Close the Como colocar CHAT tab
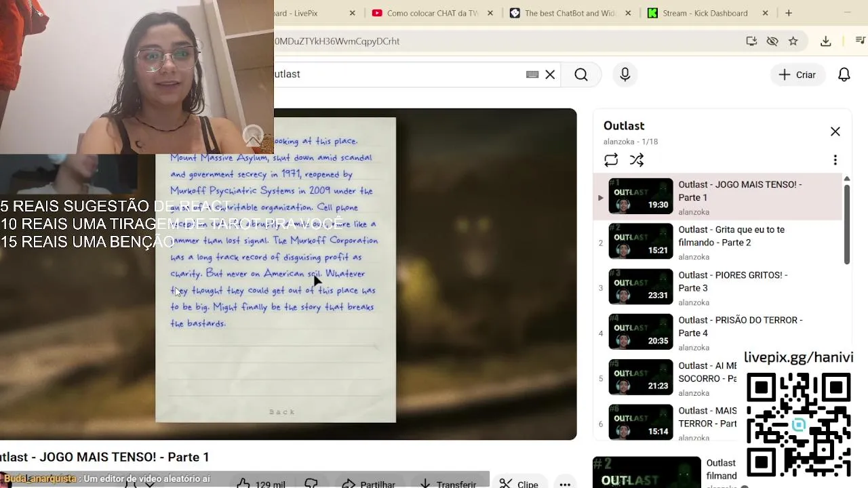 tap(490, 13)
